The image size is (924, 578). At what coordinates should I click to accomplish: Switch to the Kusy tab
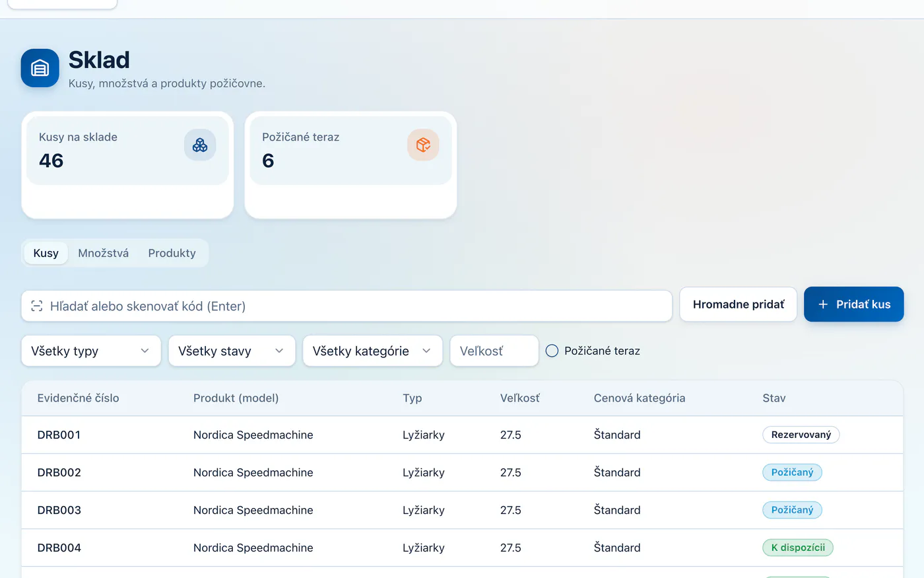coord(46,253)
